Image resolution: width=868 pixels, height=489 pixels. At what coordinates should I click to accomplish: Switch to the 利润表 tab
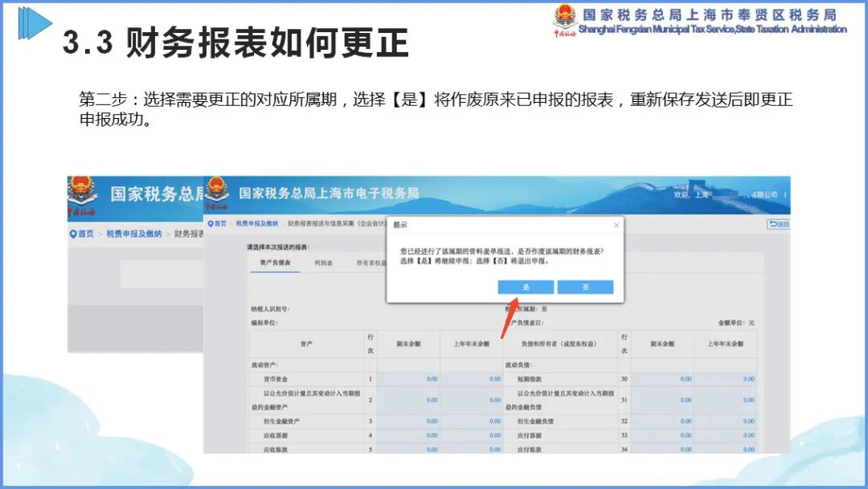click(323, 263)
